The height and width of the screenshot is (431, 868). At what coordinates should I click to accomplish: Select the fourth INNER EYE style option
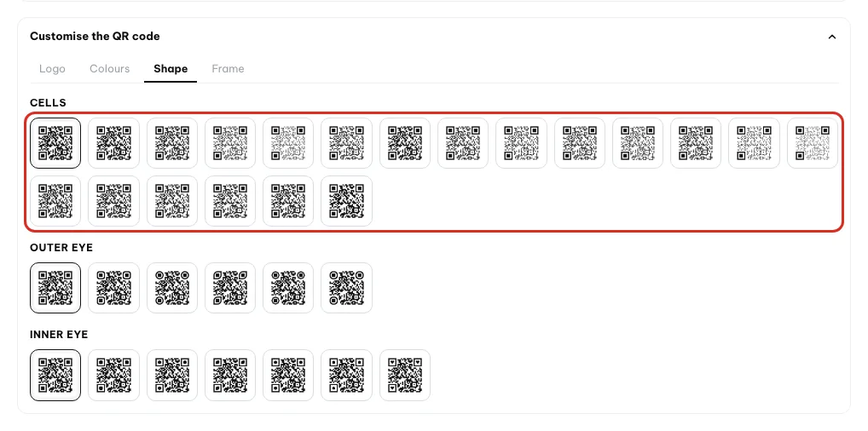point(230,375)
